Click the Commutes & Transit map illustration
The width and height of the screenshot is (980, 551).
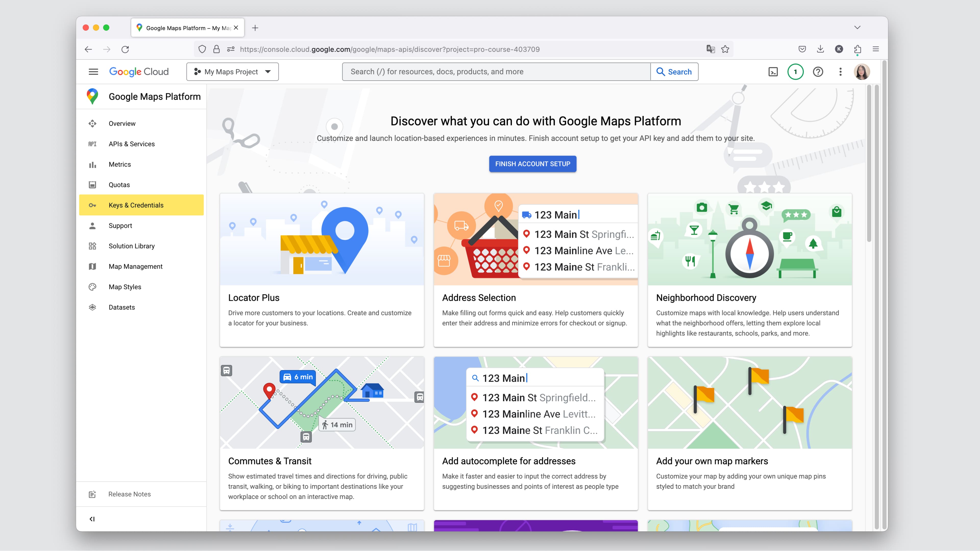[x=322, y=403]
